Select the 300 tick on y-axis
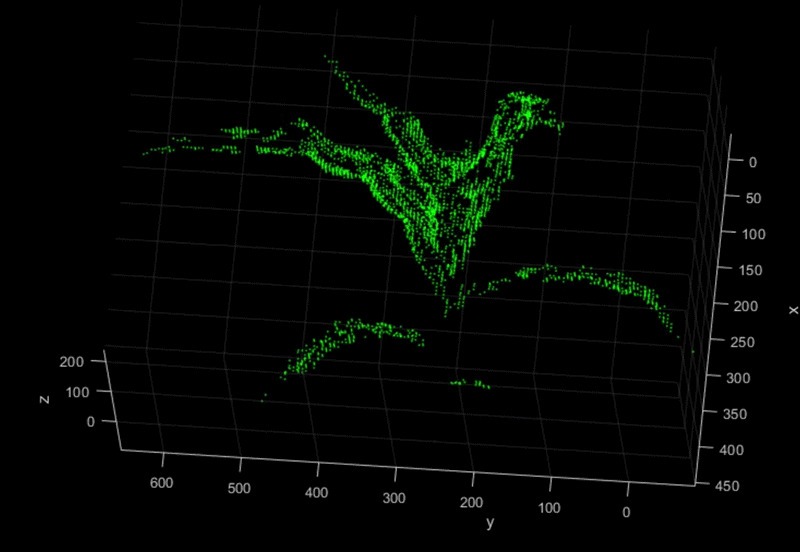 [394, 500]
